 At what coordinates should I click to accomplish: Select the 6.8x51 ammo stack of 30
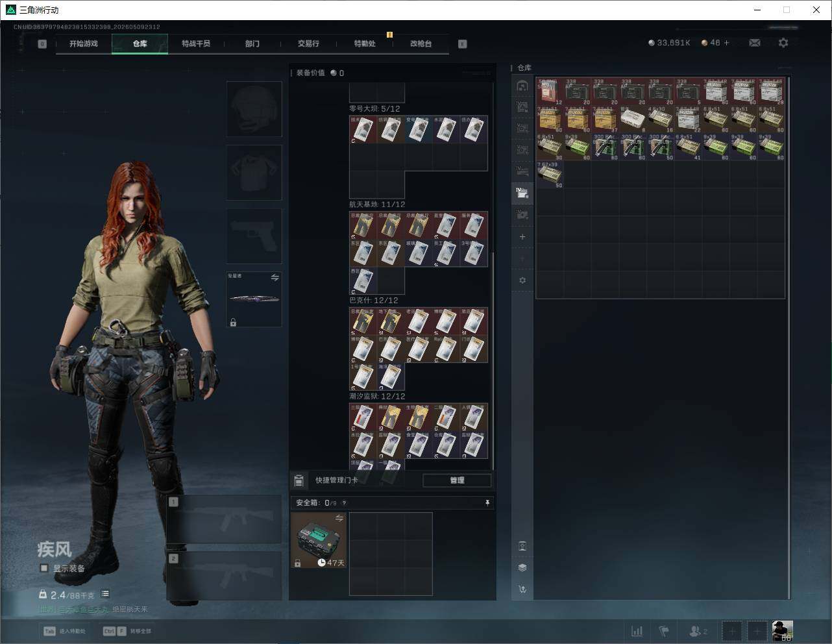(550, 147)
